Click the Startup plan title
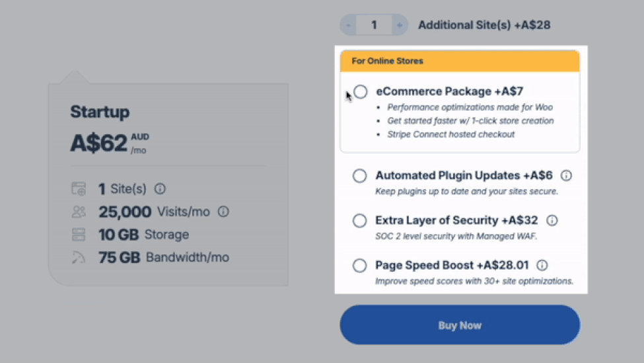 point(100,112)
